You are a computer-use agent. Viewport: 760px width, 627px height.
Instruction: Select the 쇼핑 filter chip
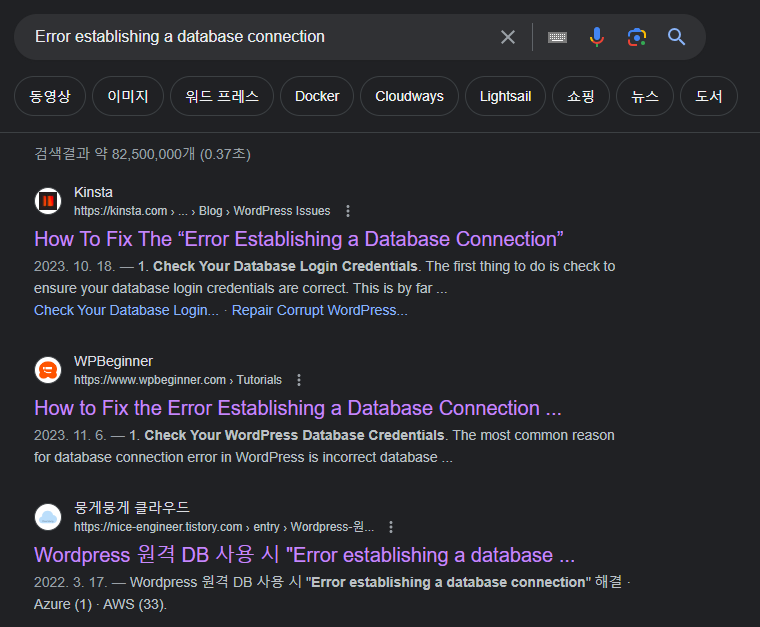point(581,96)
